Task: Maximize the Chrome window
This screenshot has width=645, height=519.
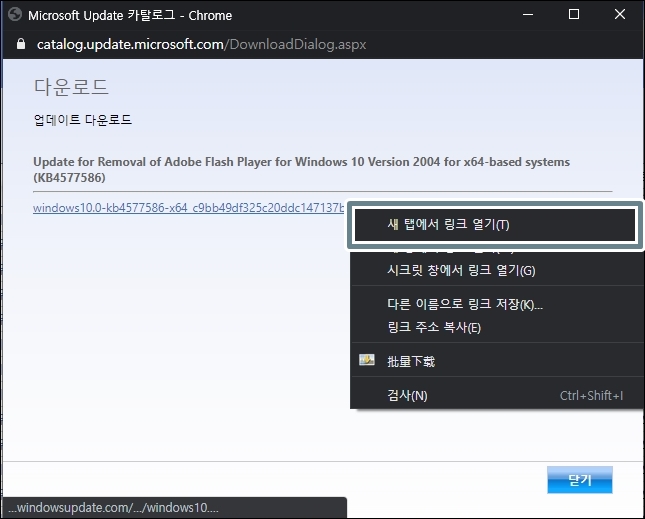Action: coord(574,14)
